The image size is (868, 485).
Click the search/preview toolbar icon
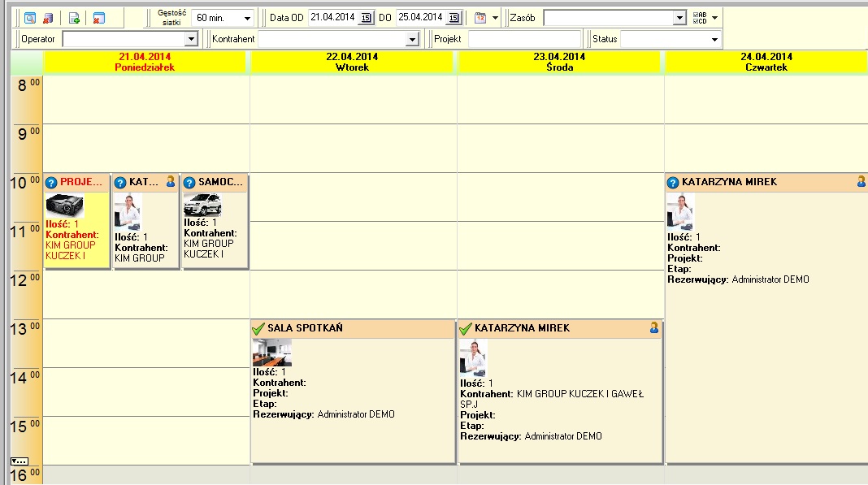click(x=30, y=18)
